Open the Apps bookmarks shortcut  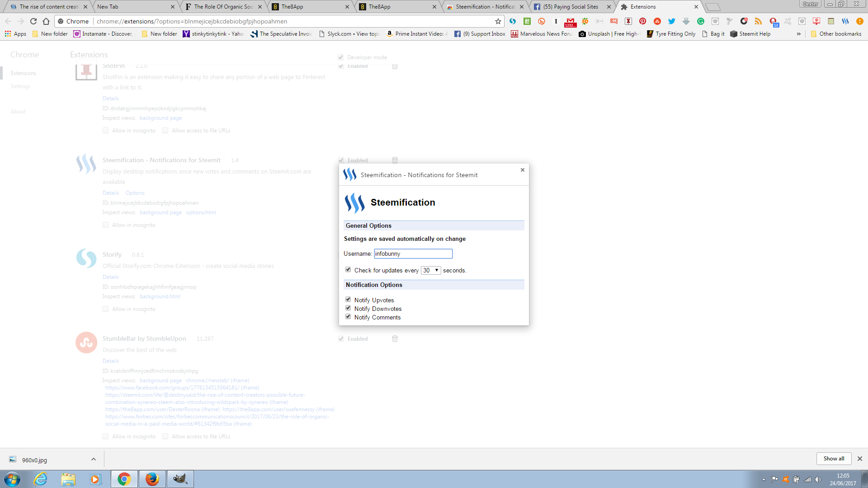click(x=15, y=34)
